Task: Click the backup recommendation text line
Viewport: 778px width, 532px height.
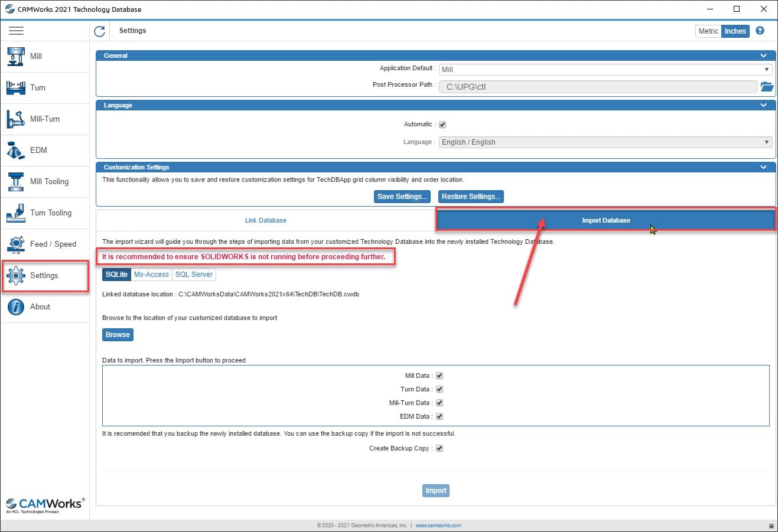Action: click(x=279, y=433)
